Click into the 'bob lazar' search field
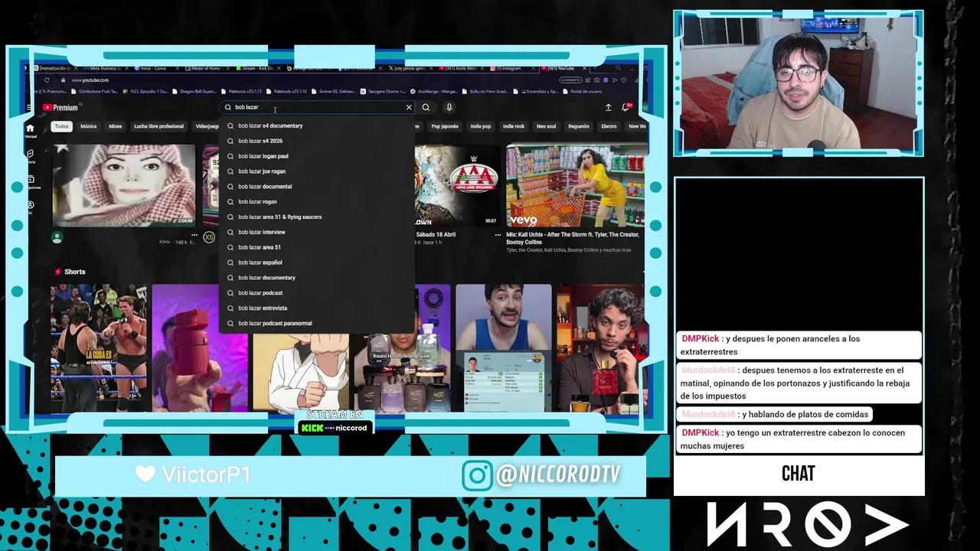Viewport: 980px width, 551px height. pyautogui.click(x=315, y=107)
